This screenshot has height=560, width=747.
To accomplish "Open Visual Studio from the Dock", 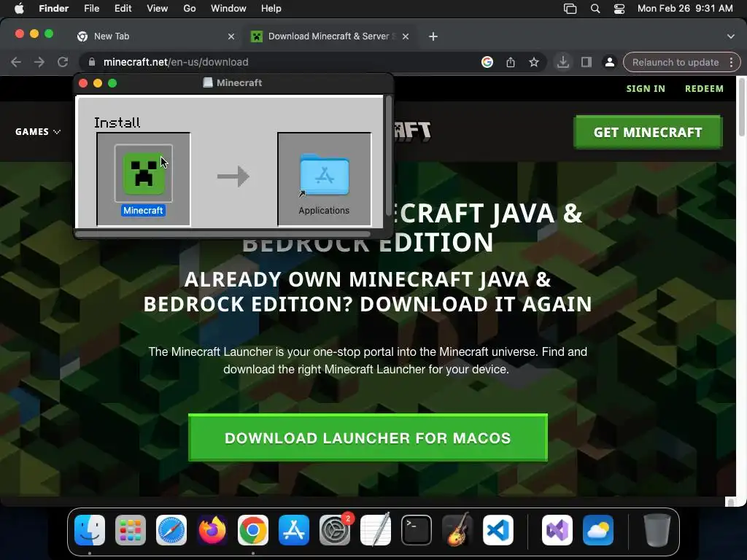I will [557, 530].
